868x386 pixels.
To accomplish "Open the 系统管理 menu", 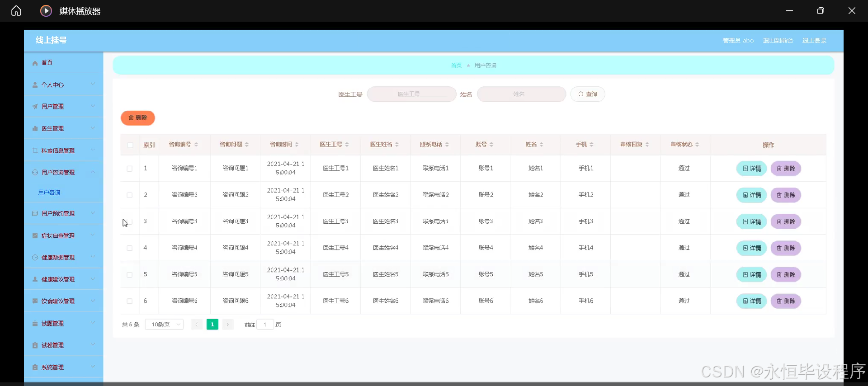I will point(63,367).
